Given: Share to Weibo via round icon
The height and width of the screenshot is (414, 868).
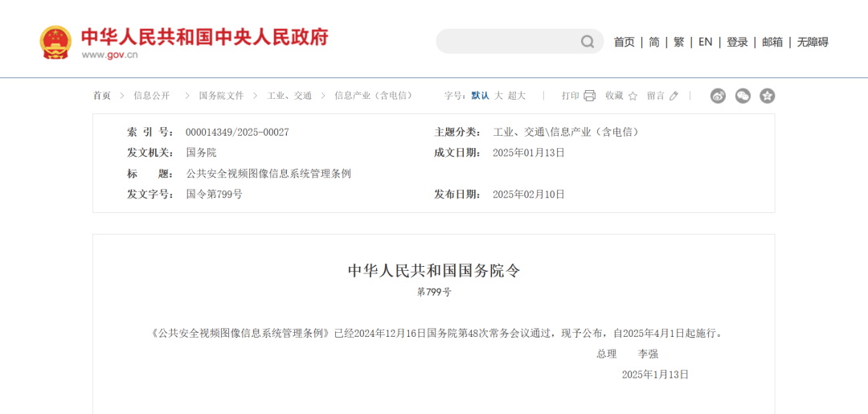Looking at the screenshot, I should pyautogui.click(x=718, y=96).
